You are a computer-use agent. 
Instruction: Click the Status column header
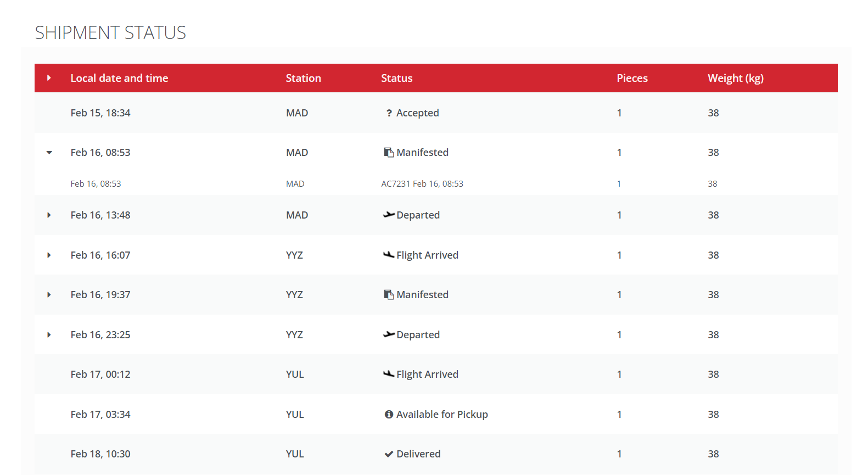tap(396, 78)
